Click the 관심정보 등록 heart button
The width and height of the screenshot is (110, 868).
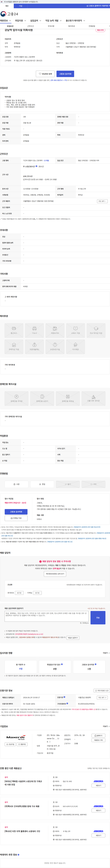click(x=45, y=74)
